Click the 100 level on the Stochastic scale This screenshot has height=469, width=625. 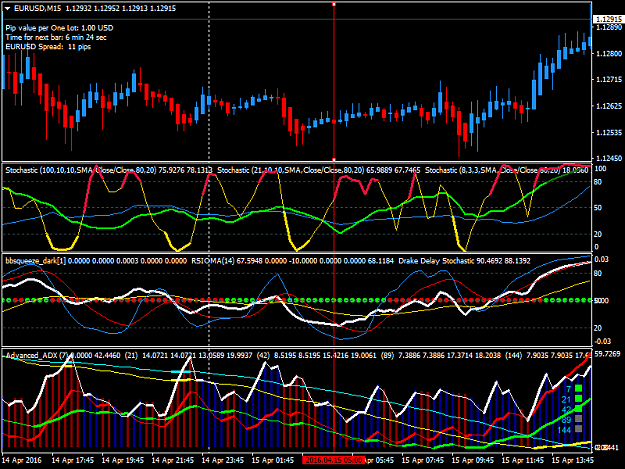click(600, 169)
